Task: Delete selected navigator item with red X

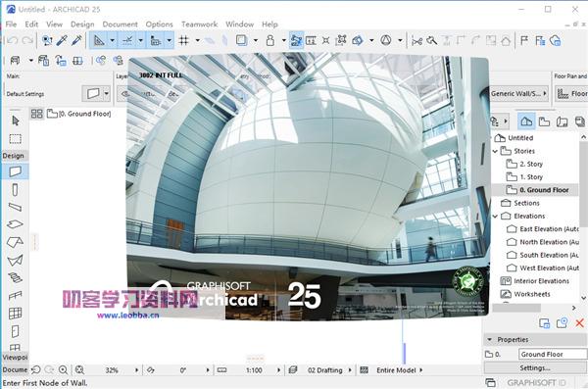Action: coord(580,323)
